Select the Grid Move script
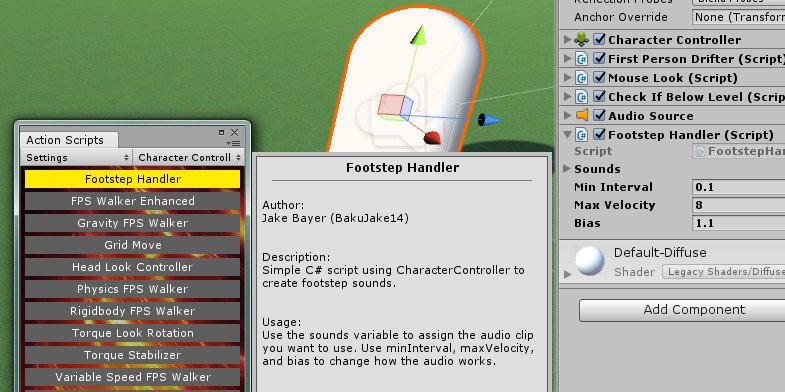Image resolution: width=785 pixels, height=392 pixels. click(x=133, y=245)
